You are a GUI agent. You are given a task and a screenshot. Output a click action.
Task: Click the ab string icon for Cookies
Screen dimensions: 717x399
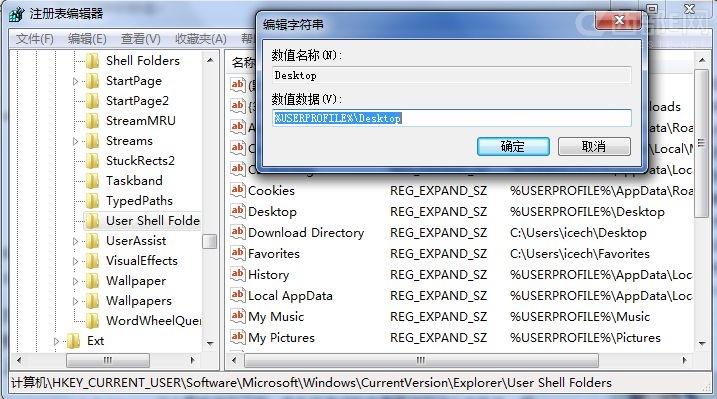pyautogui.click(x=237, y=190)
